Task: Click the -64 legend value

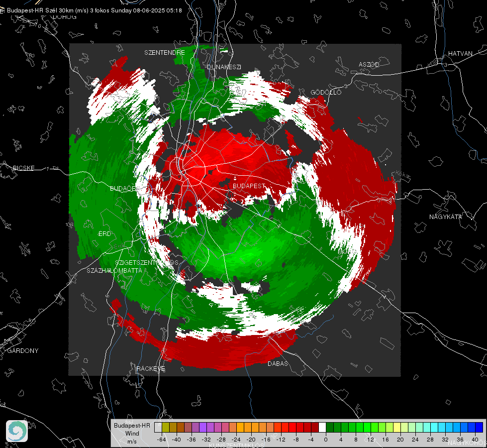Action: (162, 440)
